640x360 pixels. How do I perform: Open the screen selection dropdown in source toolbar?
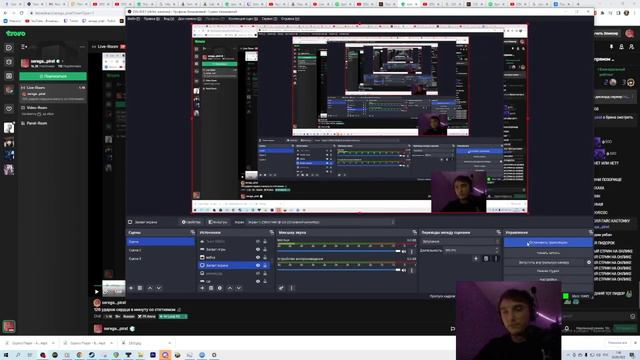320,222
